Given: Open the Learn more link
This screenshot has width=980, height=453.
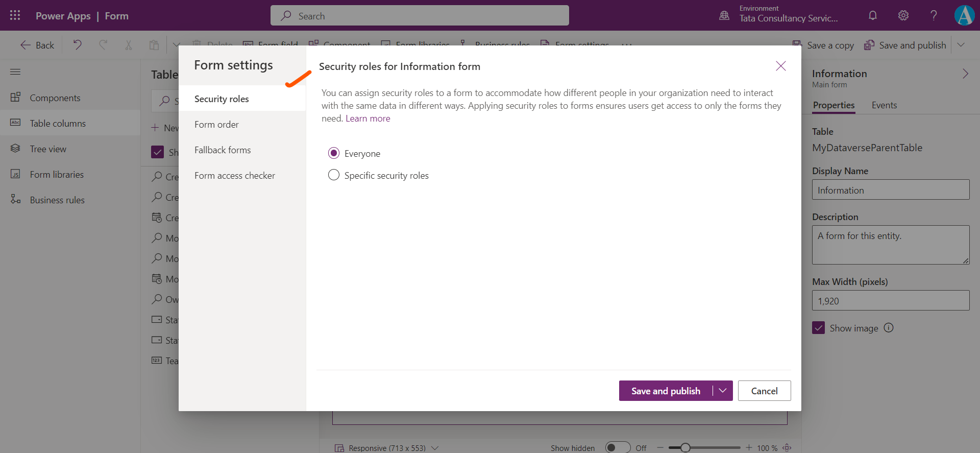Looking at the screenshot, I should [x=367, y=118].
